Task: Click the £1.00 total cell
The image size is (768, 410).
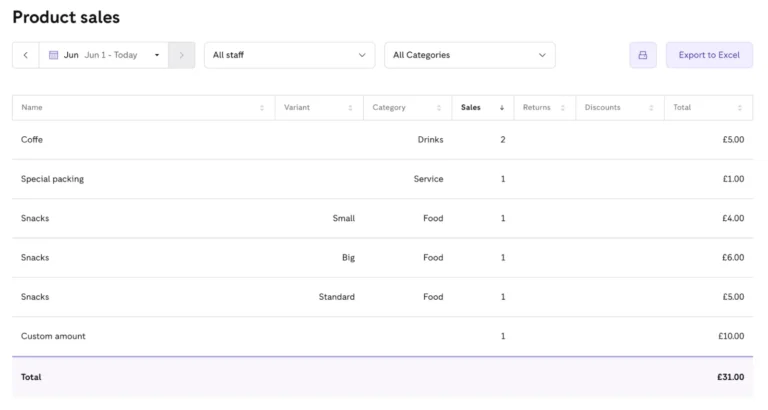Action: coord(733,179)
